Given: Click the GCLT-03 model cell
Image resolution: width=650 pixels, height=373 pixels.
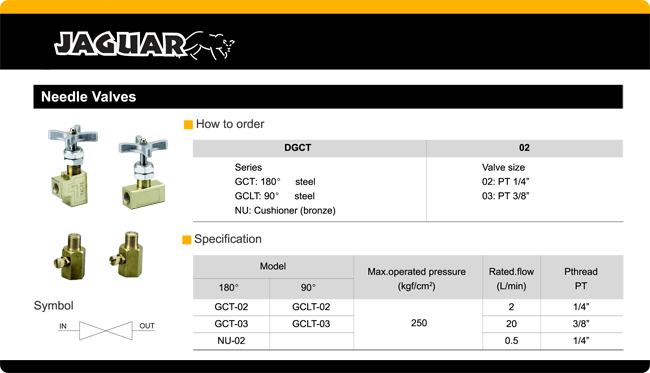Looking at the screenshot, I should (x=311, y=324).
